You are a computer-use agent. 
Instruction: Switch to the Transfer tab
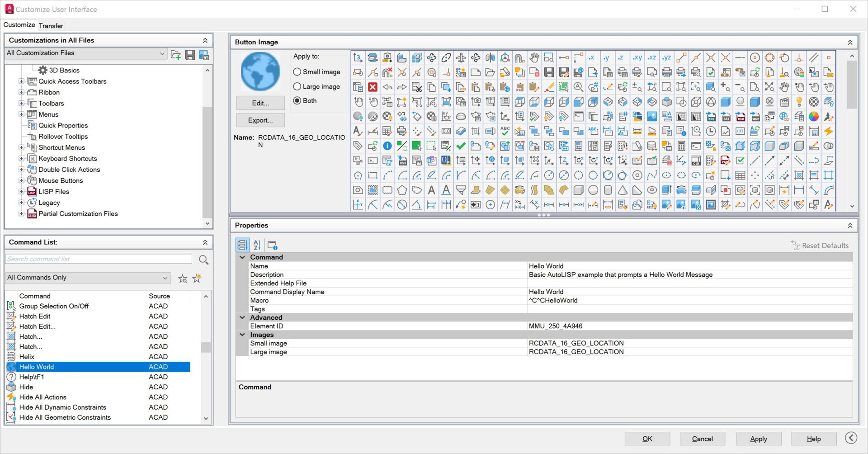(x=51, y=26)
